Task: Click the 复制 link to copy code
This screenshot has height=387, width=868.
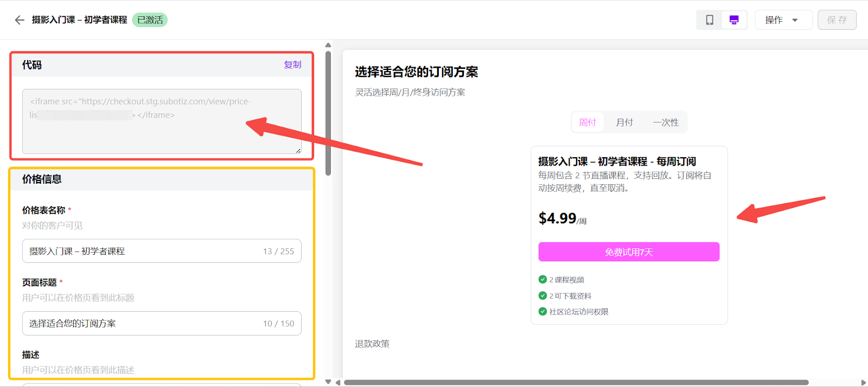Action: coord(292,64)
